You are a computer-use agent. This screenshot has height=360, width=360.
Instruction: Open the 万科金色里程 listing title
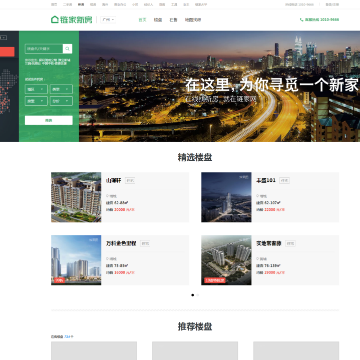(121, 243)
